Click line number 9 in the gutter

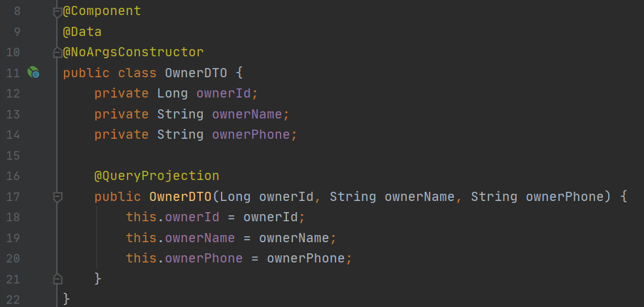(x=17, y=32)
